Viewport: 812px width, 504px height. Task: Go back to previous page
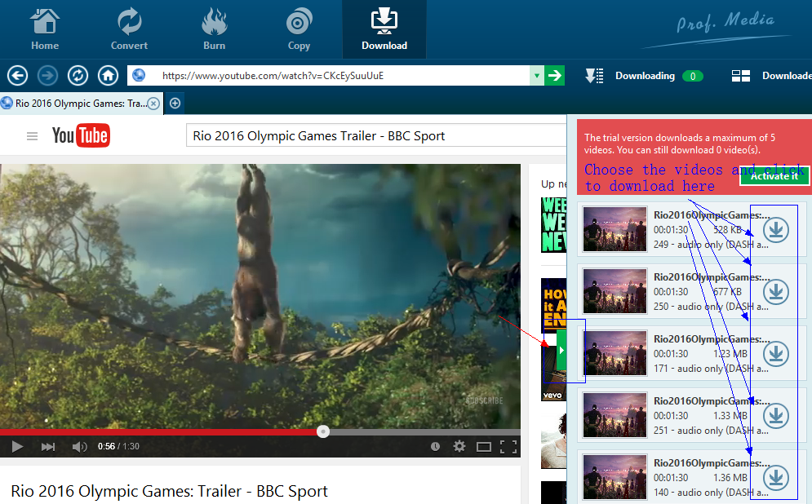coord(17,76)
